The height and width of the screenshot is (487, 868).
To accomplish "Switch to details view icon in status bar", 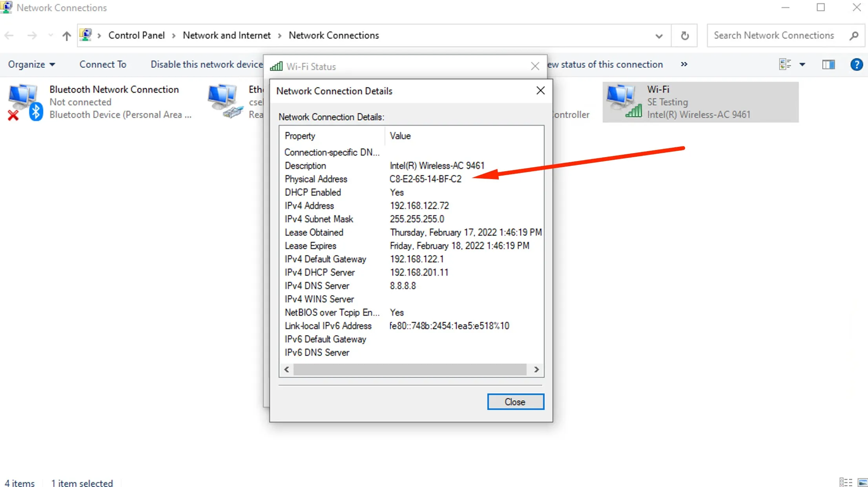I will click(x=846, y=482).
